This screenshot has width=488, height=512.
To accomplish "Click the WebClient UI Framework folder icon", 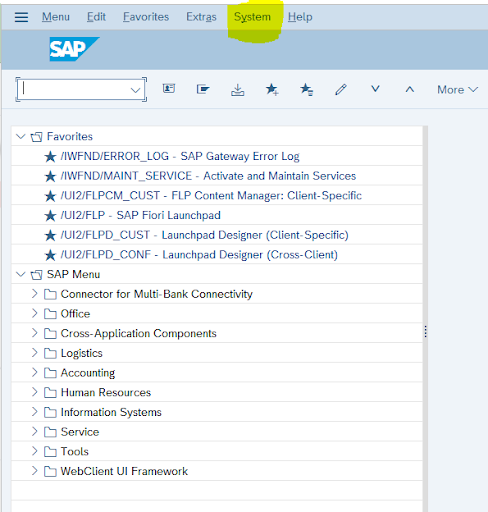I will tap(50, 471).
